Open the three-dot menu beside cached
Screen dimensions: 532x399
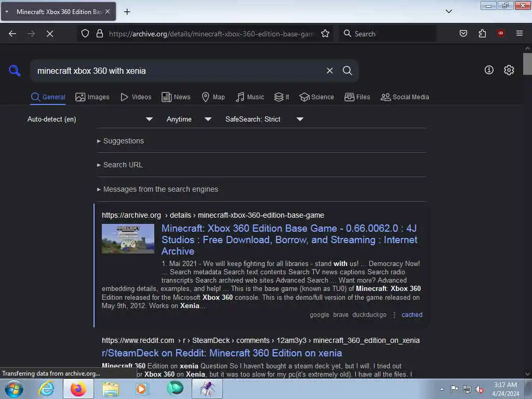click(x=394, y=315)
